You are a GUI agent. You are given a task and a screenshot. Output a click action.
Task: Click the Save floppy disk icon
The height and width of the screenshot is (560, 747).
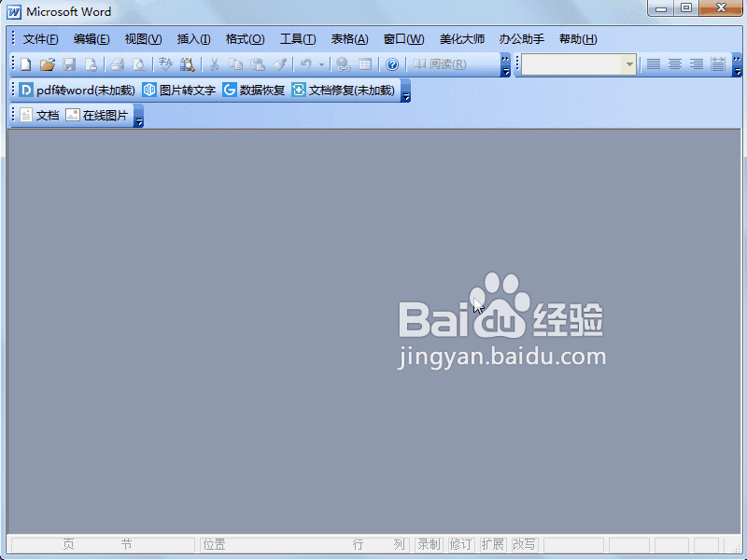pyautogui.click(x=69, y=64)
